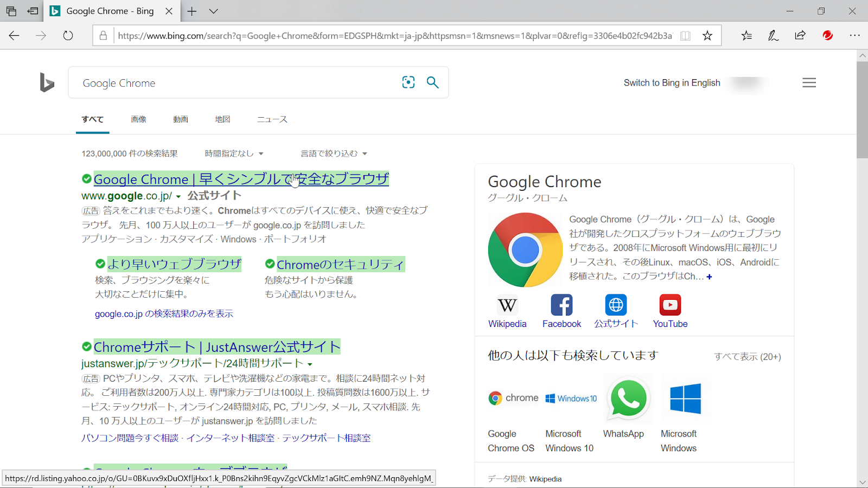Click the Chrome logo image in panel
Image resolution: width=868 pixels, height=488 pixels.
[525, 250]
